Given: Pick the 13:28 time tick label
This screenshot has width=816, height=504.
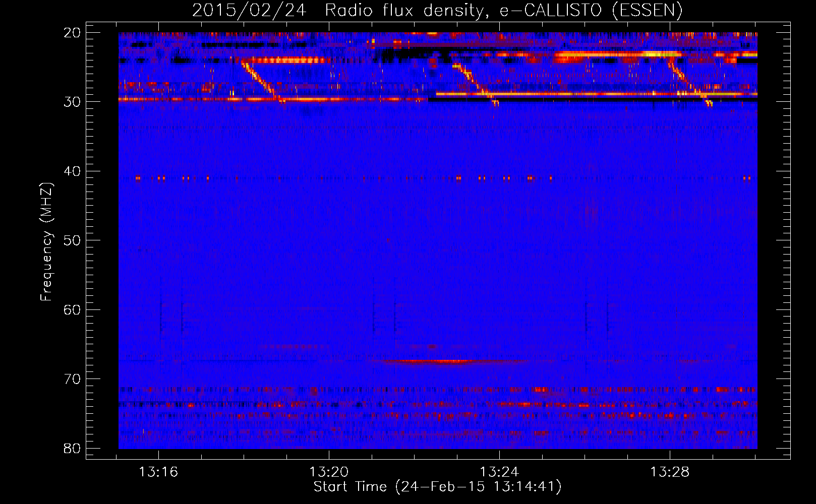Looking at the screenshot, I should (x=670, y=472).
